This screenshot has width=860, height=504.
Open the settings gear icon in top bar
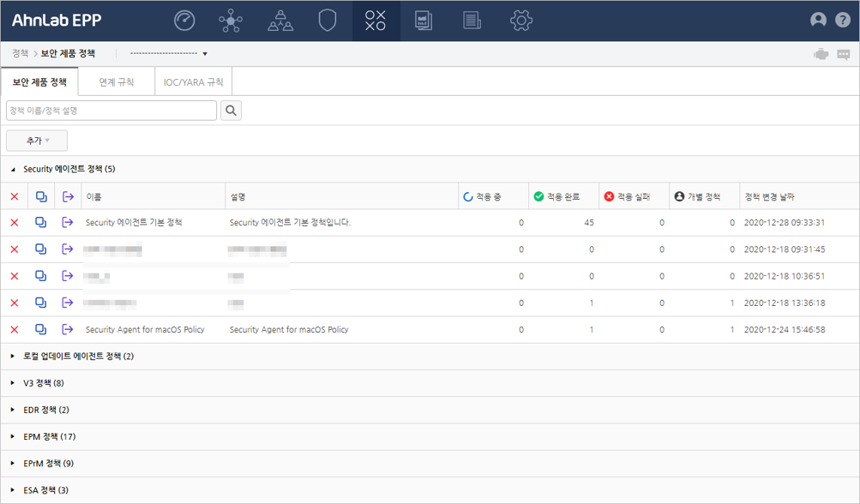[520, 21]
